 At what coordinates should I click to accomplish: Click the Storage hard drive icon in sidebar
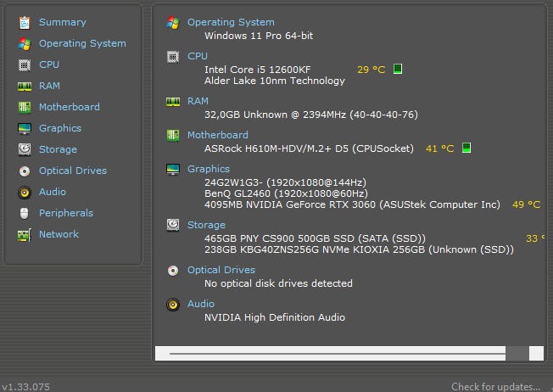coord(25,149)
